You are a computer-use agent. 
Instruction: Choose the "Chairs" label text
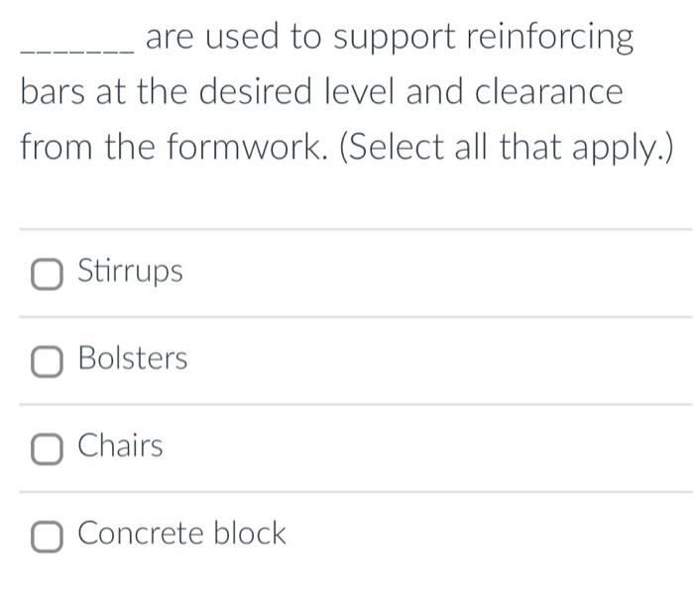(120, 445)
